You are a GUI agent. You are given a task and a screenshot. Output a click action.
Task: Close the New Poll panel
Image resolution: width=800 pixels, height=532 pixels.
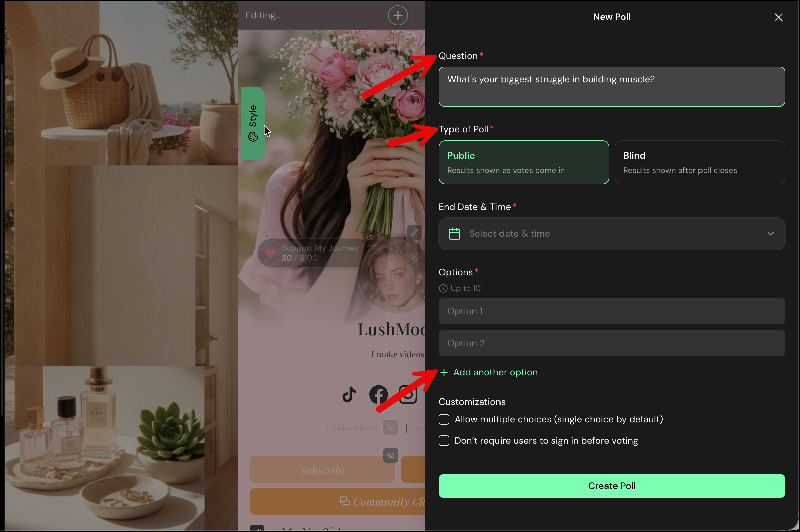point(778,17)
